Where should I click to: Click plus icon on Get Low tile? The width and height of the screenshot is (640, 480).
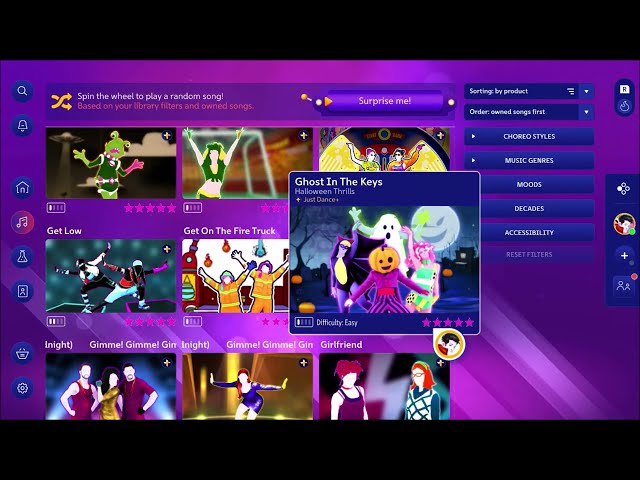point(167,249)
